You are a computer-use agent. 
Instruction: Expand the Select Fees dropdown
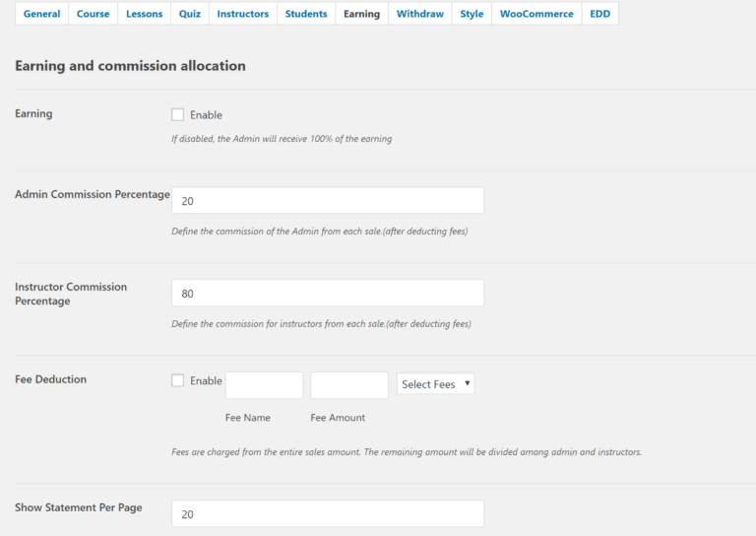click(x=436, y=384)
